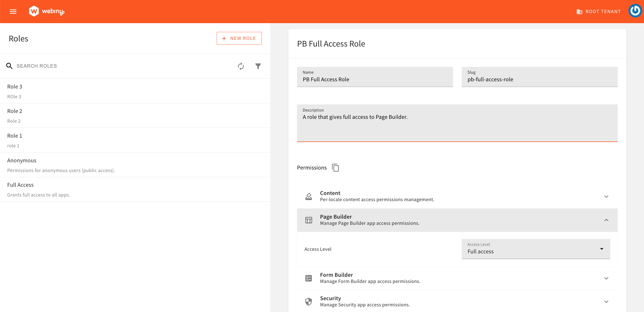Expand the Security permissions section

tap(607, 301)
